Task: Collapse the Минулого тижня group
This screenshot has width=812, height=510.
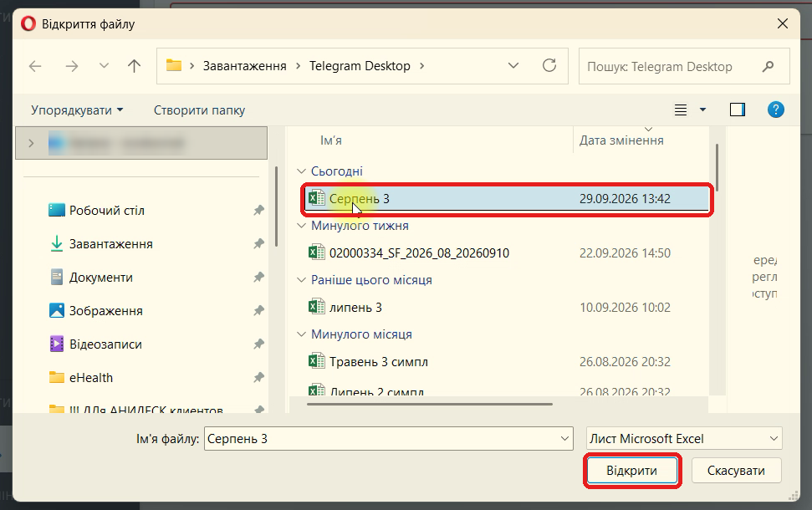Action: pos(301,225)
